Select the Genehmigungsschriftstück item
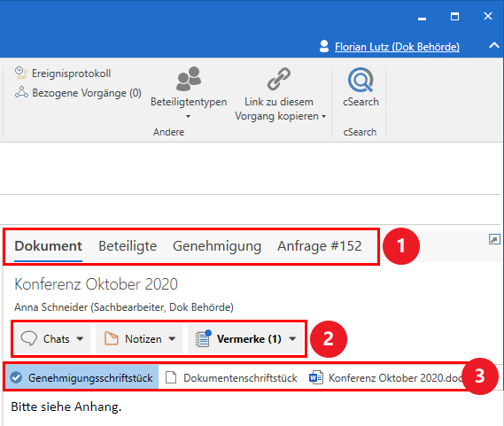Image resolution: width=504 pixels, height=426 pixels. pyautogui.click(x=82, y=378)
